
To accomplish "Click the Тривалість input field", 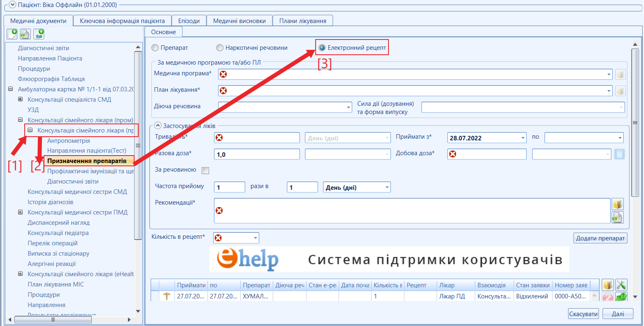I will (257, 138).
